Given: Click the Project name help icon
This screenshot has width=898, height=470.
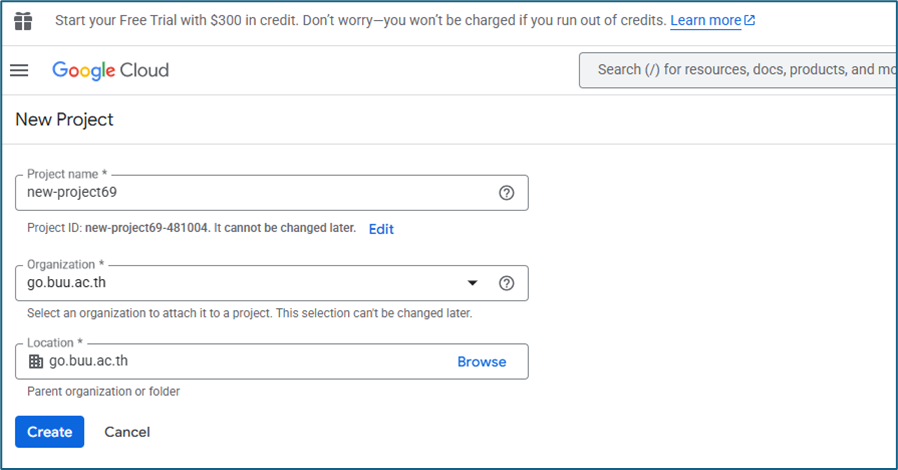Looking at the screenshot, I should [506, 193].
